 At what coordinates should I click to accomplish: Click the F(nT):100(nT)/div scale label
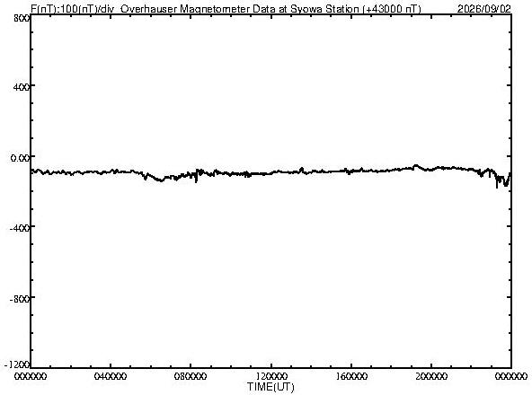72,9
